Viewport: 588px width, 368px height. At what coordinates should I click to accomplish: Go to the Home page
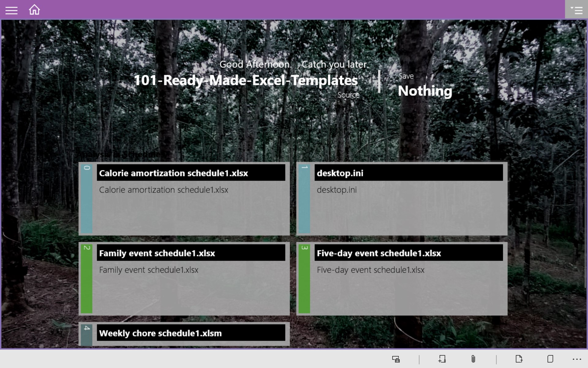(34, 10)
